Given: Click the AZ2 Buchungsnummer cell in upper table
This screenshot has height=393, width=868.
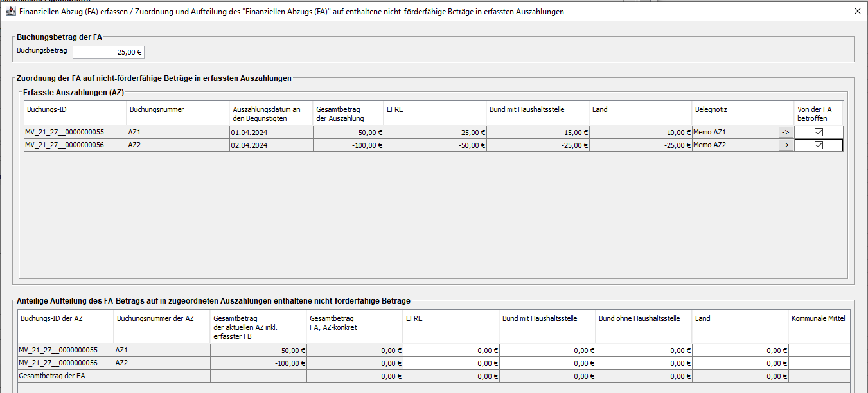Looking at the screenshot, I should 178,145.
